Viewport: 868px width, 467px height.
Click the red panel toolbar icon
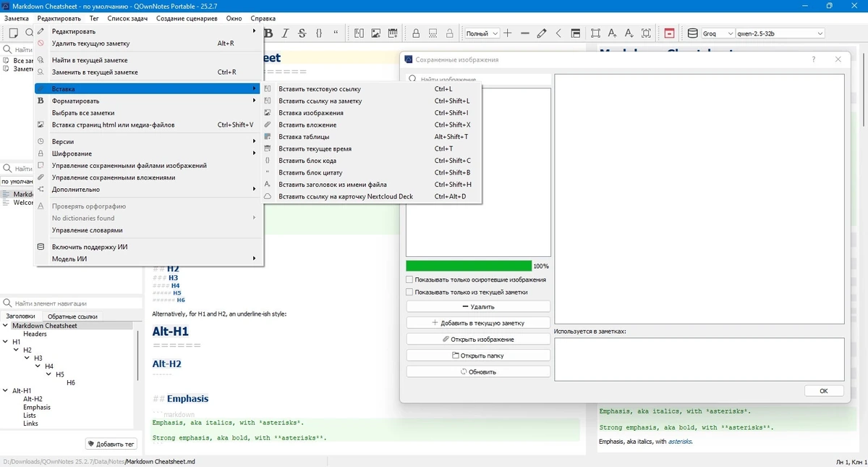[x=670, y=33]
